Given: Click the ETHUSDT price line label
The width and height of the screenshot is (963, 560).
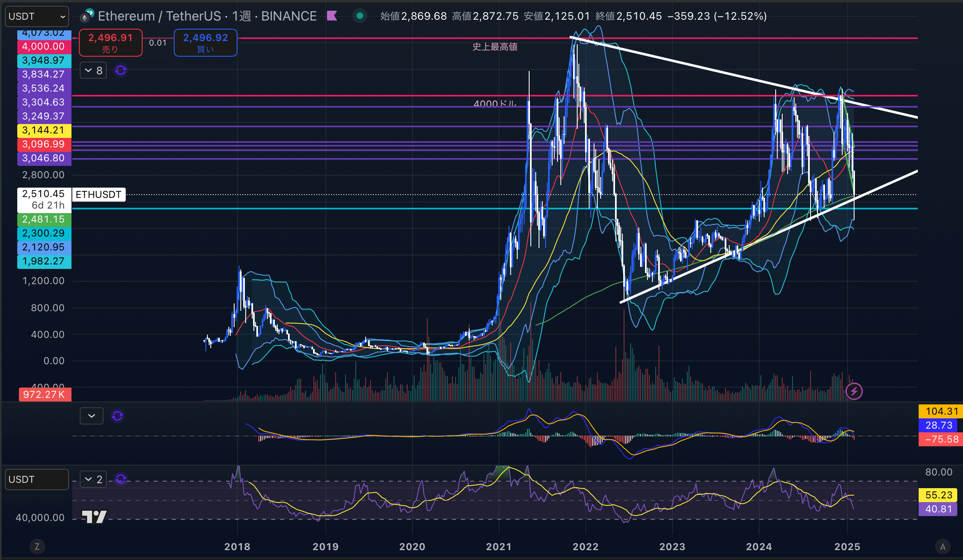Looking at the screenshot, I should [99, 195].
